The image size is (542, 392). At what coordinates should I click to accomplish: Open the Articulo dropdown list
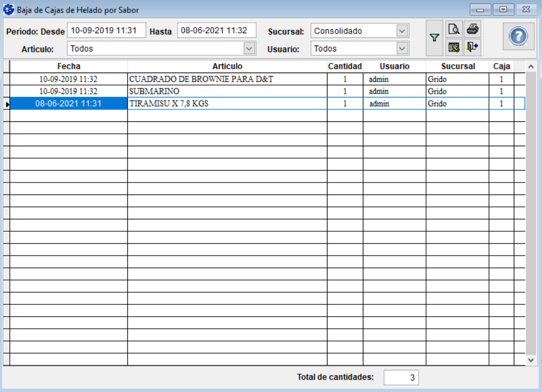coord(249,49)
